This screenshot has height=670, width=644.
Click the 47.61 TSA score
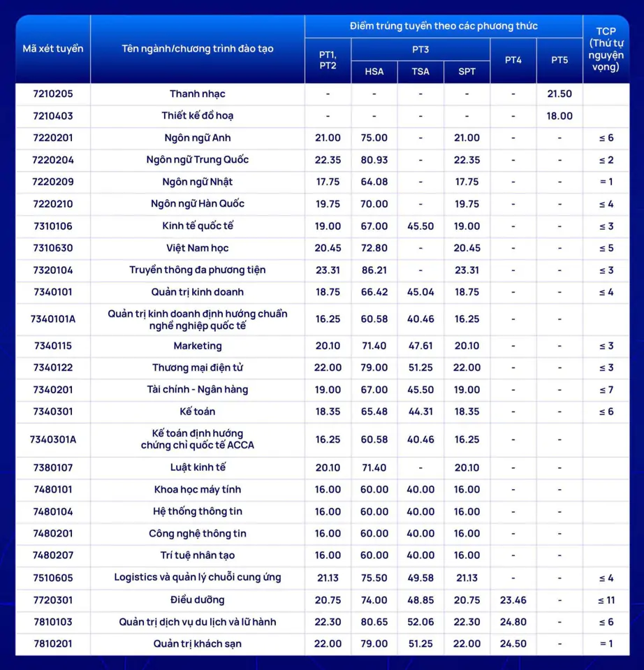coord(420,346)
